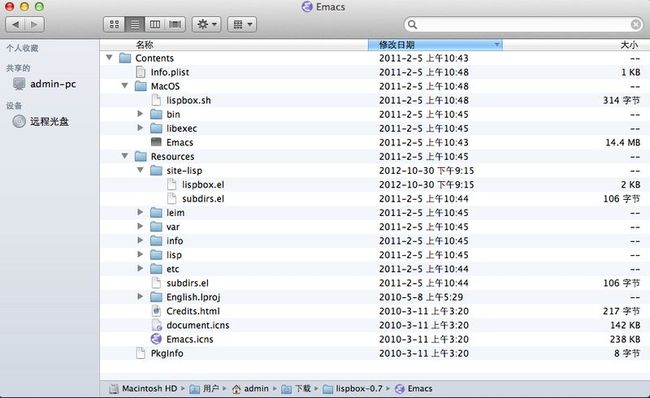Expand the var folder
The width and height of the screenshot is (650, 398).
pyautogui.click(x=141, y=226)
